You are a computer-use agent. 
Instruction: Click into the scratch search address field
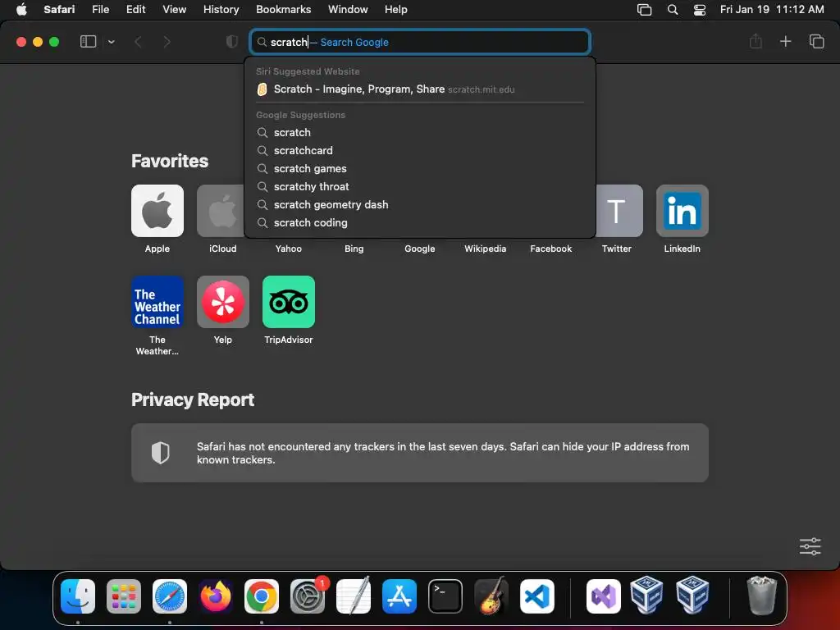coord(421,42)
